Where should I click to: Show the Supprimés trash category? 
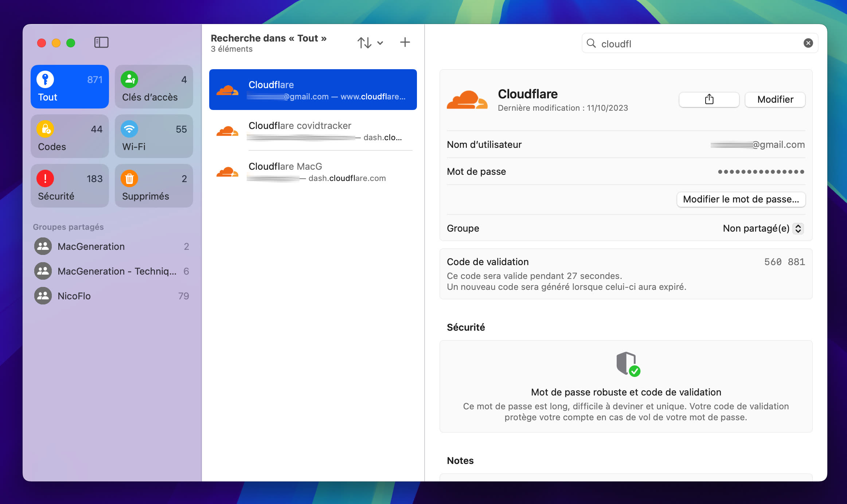154,186
